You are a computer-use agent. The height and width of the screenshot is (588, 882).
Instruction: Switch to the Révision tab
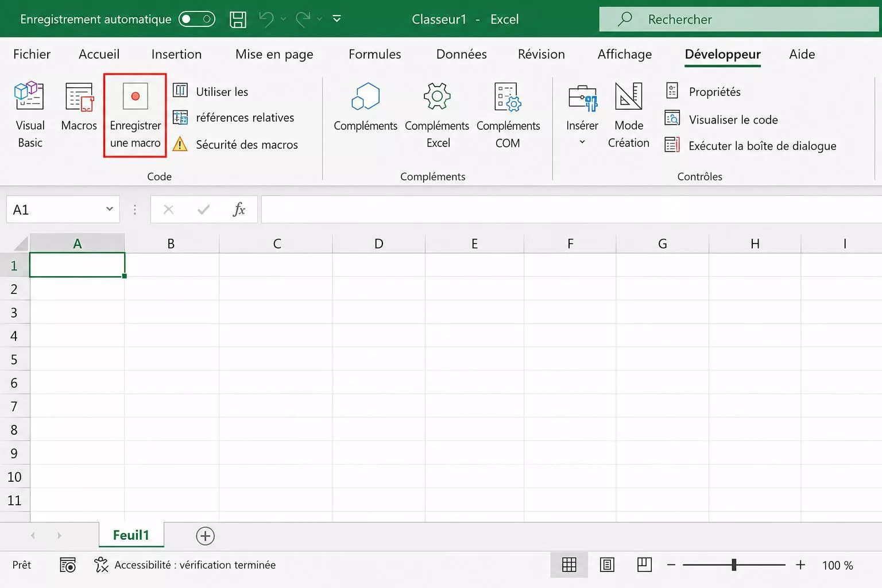coord(541,54)
